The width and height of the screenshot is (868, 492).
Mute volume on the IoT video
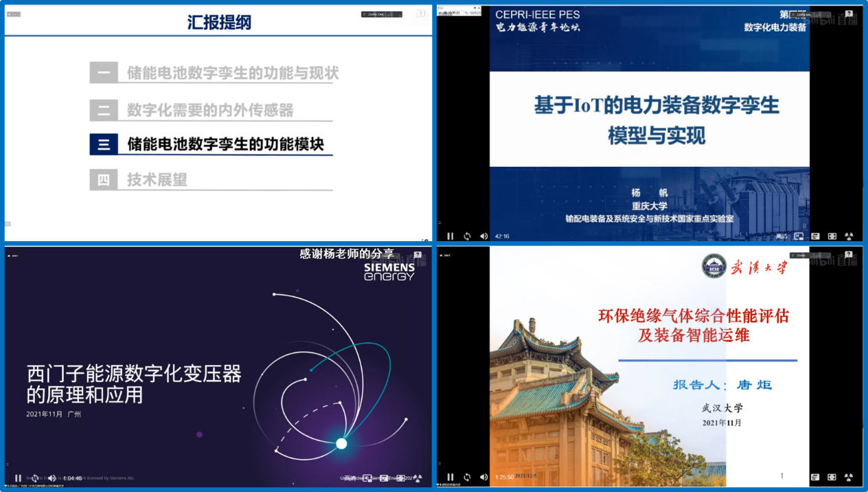pyautogui.click(x=483, y=236)
